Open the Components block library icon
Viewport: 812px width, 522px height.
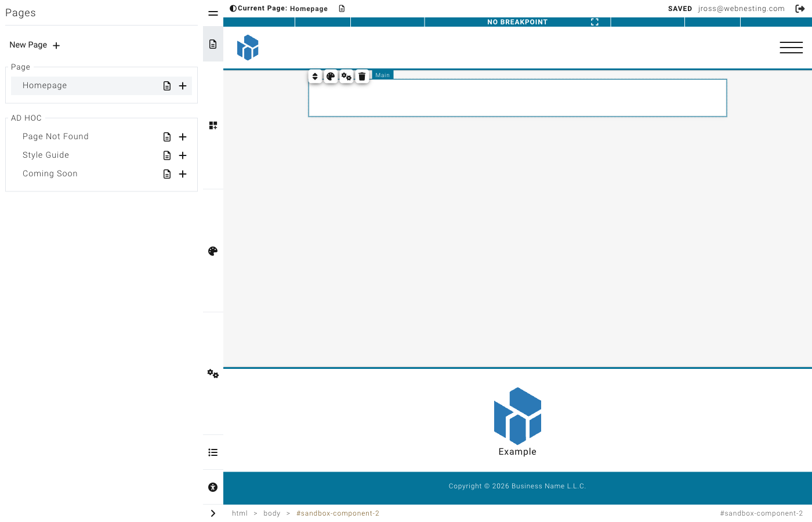[213, 125]
